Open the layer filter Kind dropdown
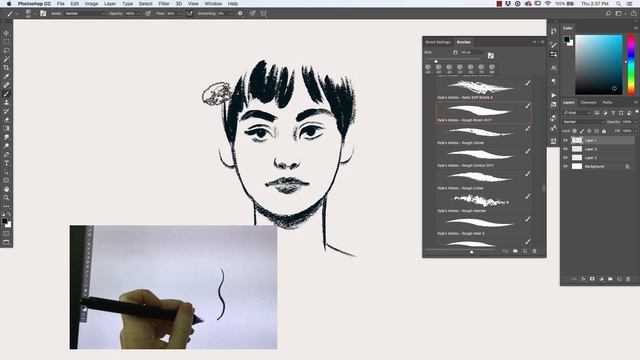The width and height of the screenshot is (640, 360). [x=577, y=113]
